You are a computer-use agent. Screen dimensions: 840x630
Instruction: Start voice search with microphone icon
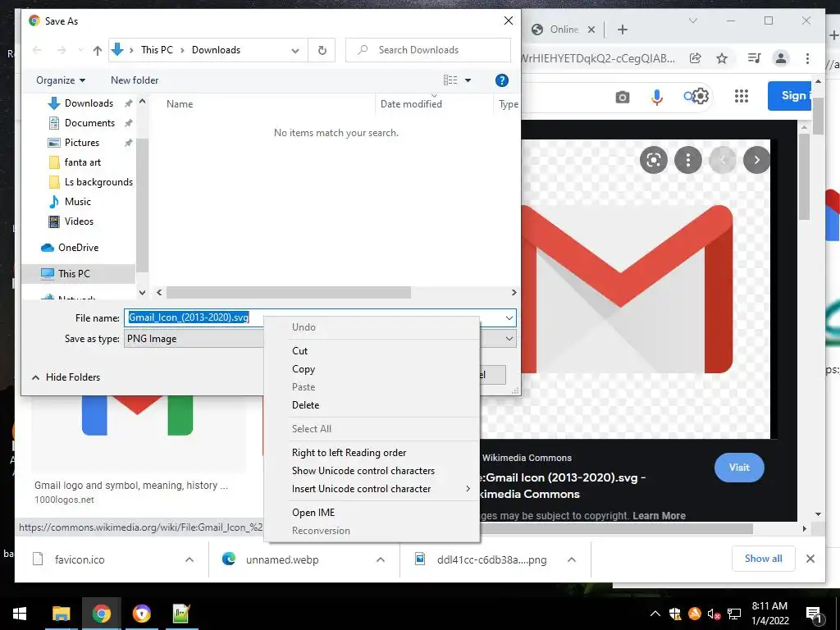coord(657,97)
